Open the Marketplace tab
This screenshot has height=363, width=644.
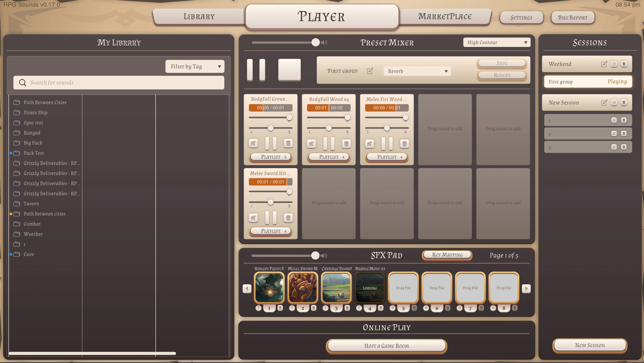(x=445, y=16)
